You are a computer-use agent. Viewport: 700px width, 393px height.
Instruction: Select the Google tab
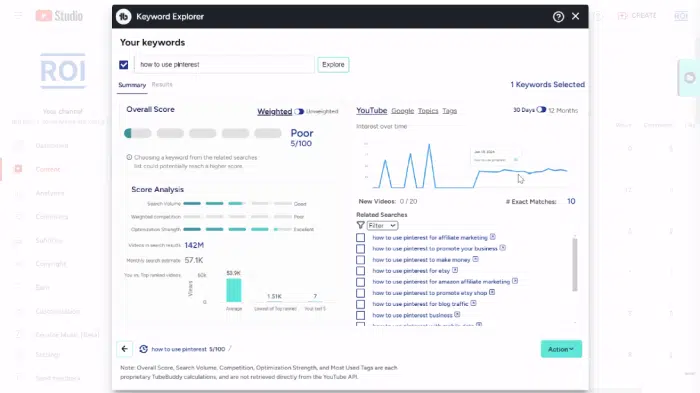point(402,111)
